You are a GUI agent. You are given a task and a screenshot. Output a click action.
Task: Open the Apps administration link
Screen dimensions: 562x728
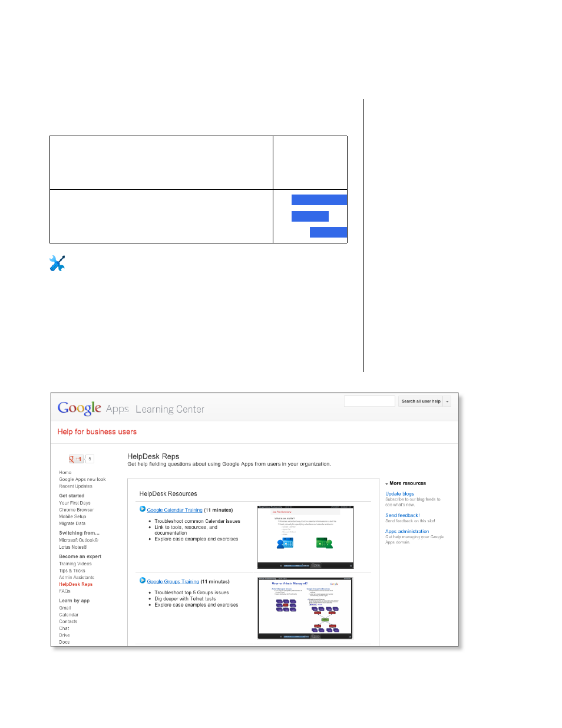tap(407, 531)
